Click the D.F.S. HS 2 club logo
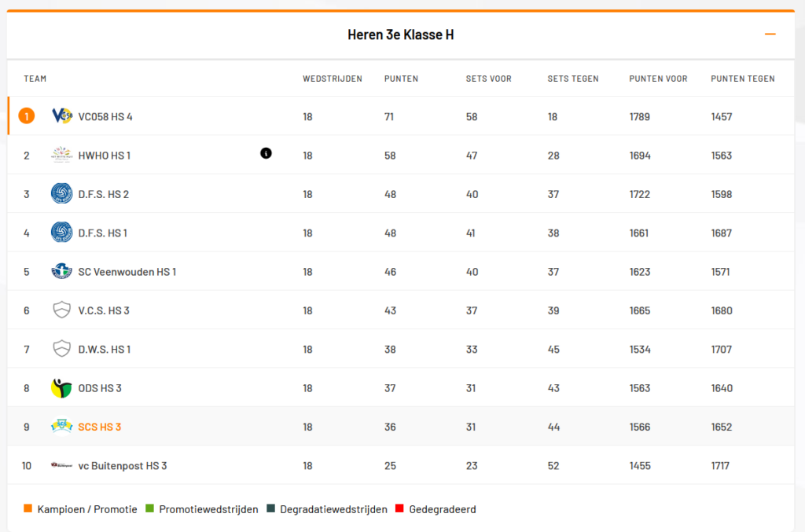This screenshot has width=805, height=532. tap(61, 194)
